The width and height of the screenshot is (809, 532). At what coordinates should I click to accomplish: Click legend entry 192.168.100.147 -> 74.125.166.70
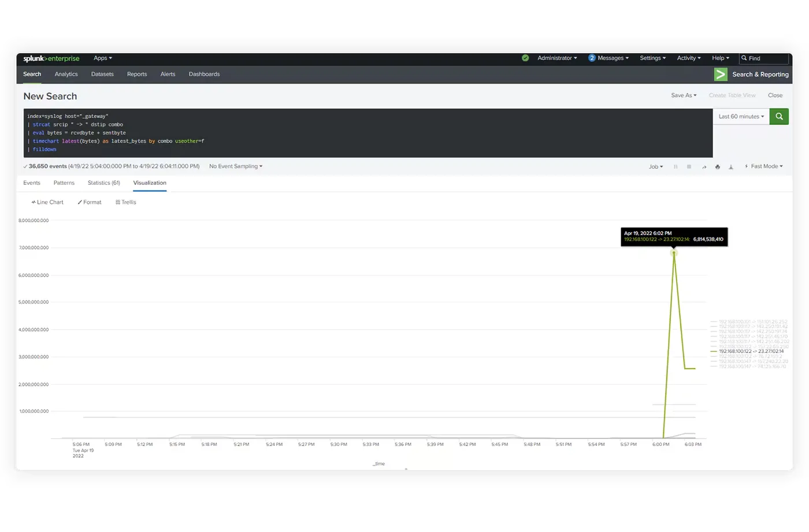(748, 366)
